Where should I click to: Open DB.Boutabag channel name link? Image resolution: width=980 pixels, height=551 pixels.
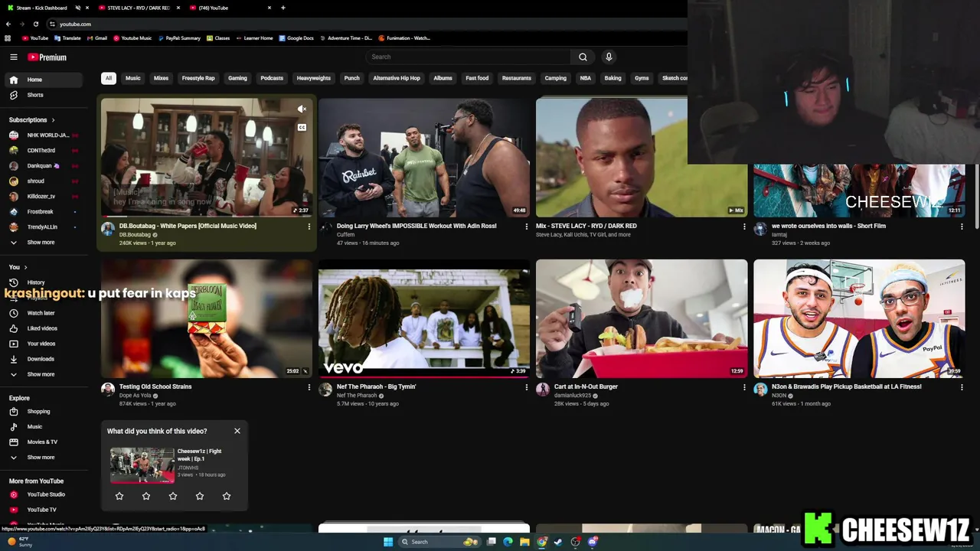point(135,235)
